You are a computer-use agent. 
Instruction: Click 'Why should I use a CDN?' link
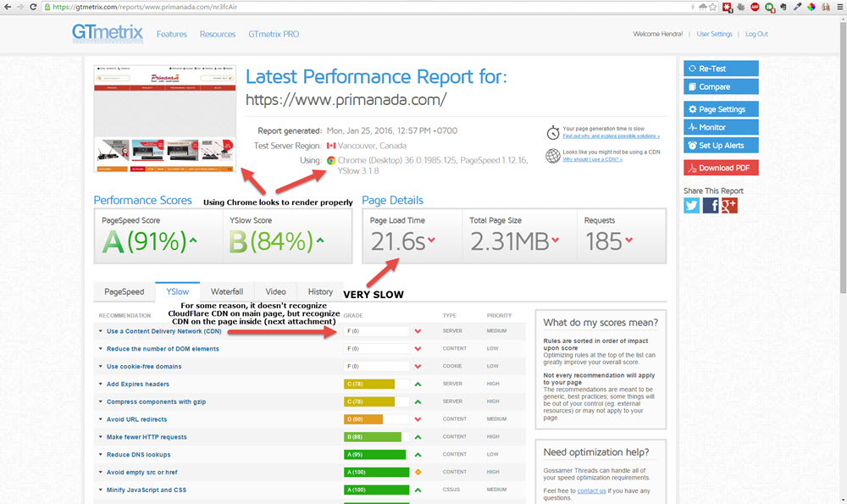point(592,159)
